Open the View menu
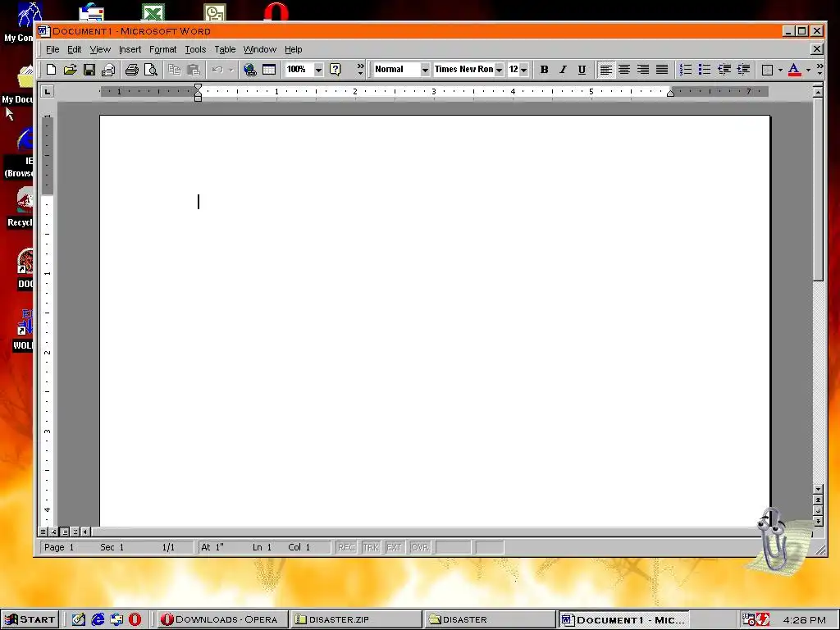This screenshot has width=840, height=630. (99, 49)
